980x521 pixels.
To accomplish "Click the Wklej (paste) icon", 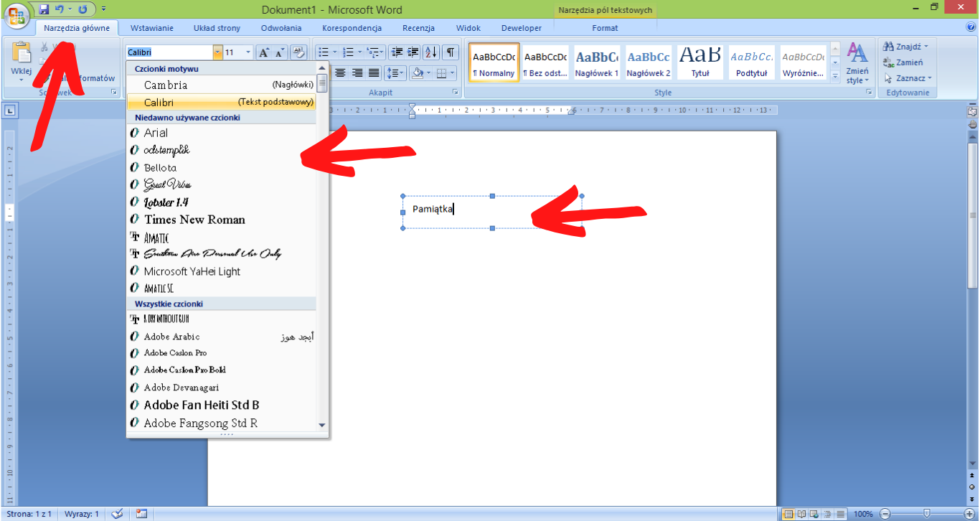I will click(x=22, y=53).
